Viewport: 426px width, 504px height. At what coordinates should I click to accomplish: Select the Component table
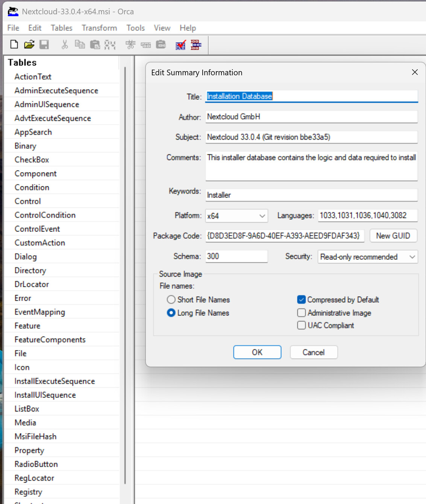coord(35,174)
